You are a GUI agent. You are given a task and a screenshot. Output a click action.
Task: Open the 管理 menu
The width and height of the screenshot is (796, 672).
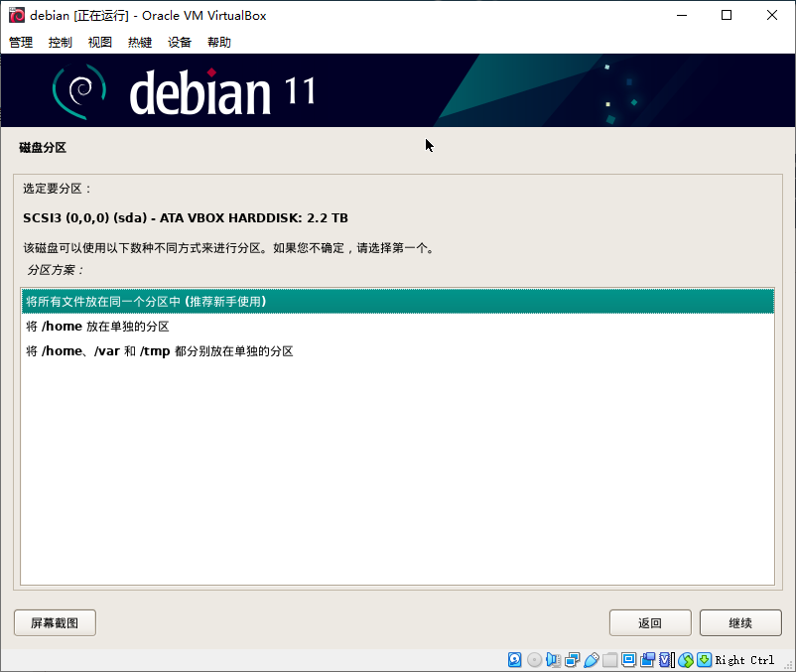[x=21, y=42]
